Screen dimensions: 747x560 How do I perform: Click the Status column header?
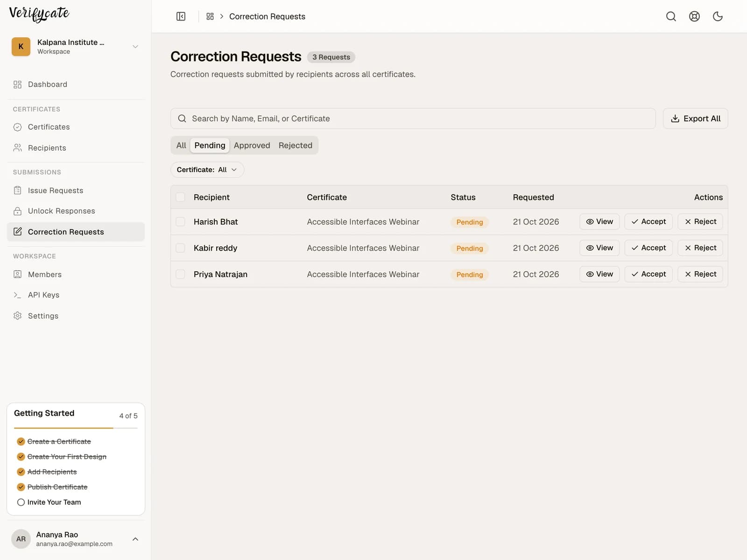click(x=463, y=197)
